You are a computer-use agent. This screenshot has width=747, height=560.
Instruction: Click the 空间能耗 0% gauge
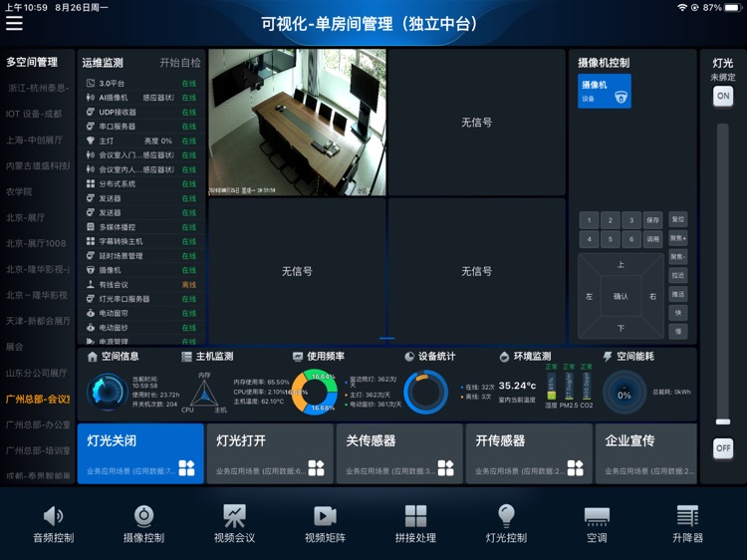click(x=624, y=393)
